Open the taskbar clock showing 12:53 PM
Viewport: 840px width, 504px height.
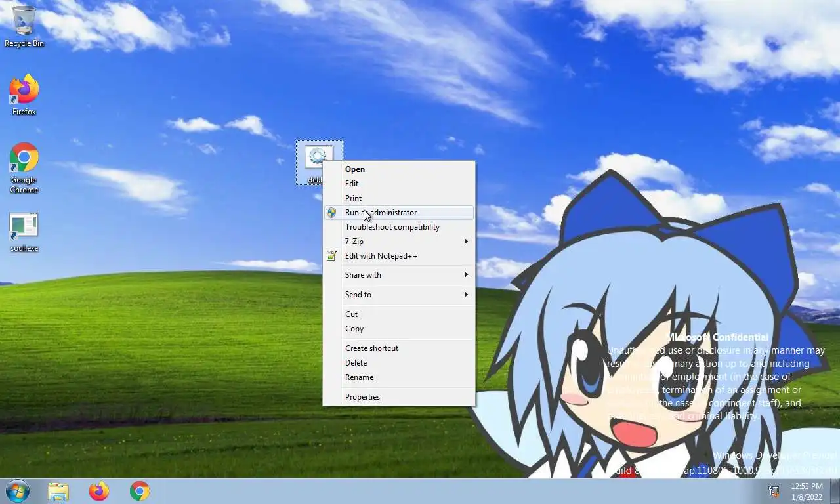(x=807, y=491)
